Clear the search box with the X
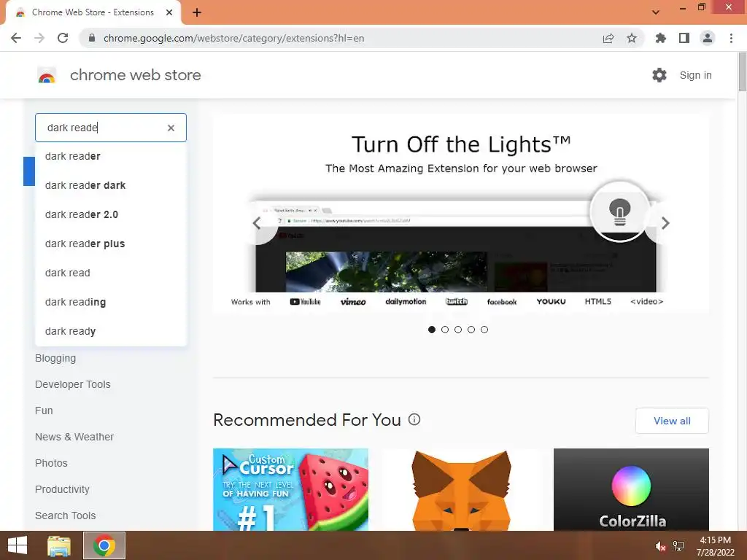 171,128
